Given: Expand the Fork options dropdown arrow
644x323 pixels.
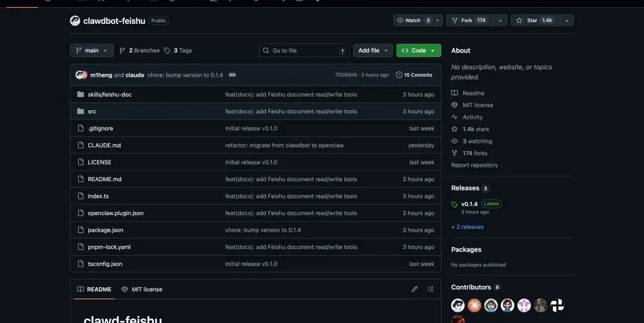Looking at the screenshot, I should click(500, 20).
